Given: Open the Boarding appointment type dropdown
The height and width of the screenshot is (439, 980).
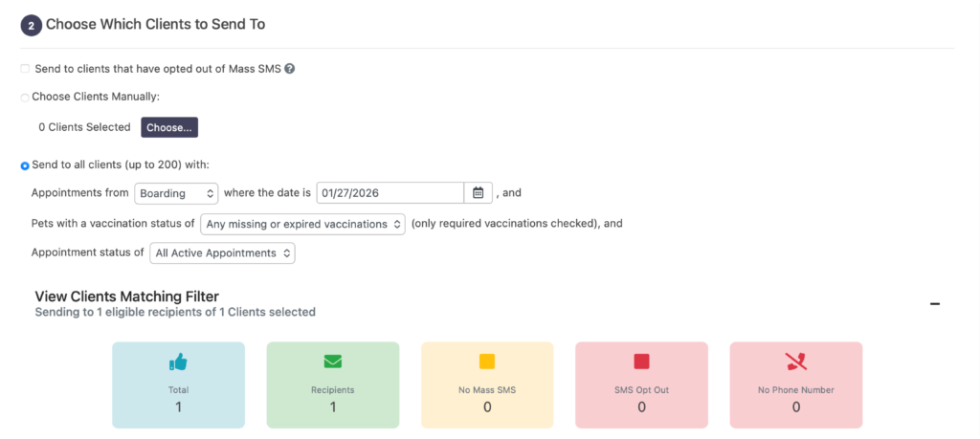Looking at the screenshot, I should (x=176, y=193).
